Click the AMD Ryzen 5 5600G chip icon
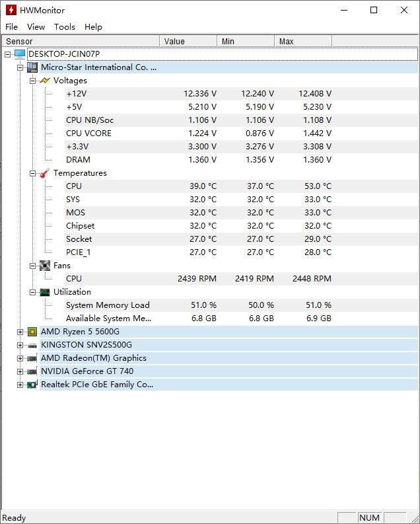 (x=32, y=332)
